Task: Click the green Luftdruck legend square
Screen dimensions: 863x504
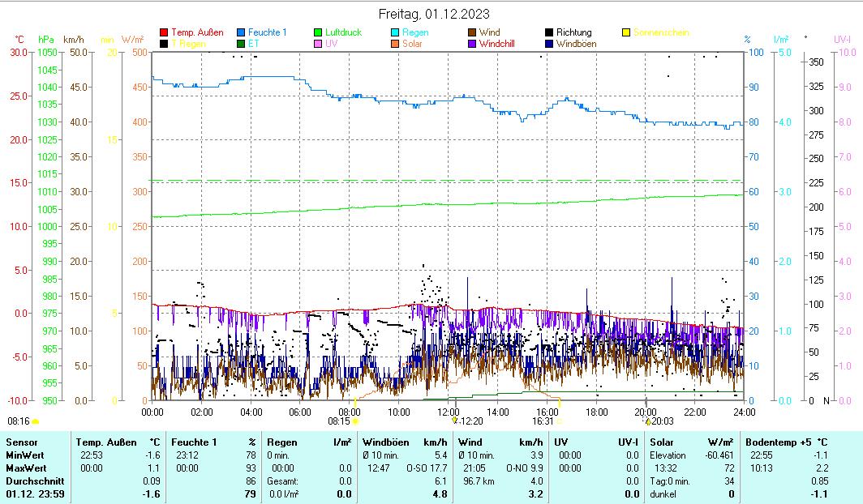Action: 318,32
